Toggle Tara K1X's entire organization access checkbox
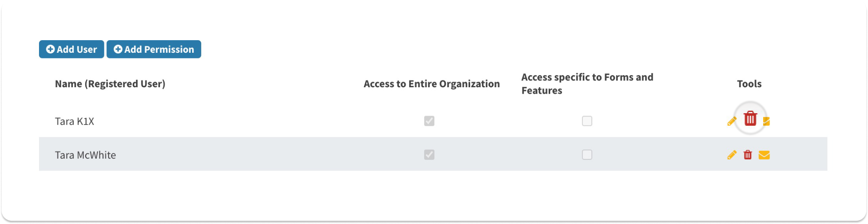Image resolution: width=868 pixels, height=224 pixels. coord(429,121)
